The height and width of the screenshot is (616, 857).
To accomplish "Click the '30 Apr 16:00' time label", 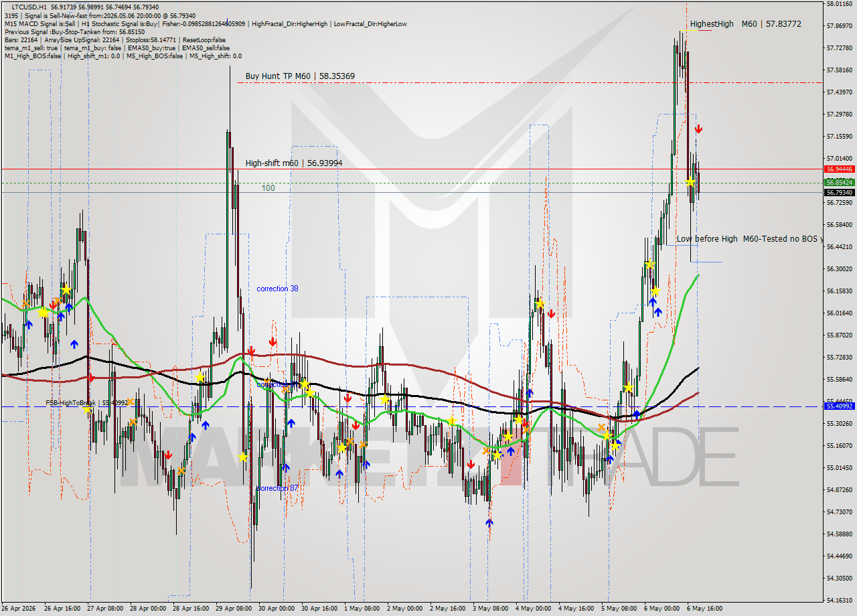I will coord(319,609).
